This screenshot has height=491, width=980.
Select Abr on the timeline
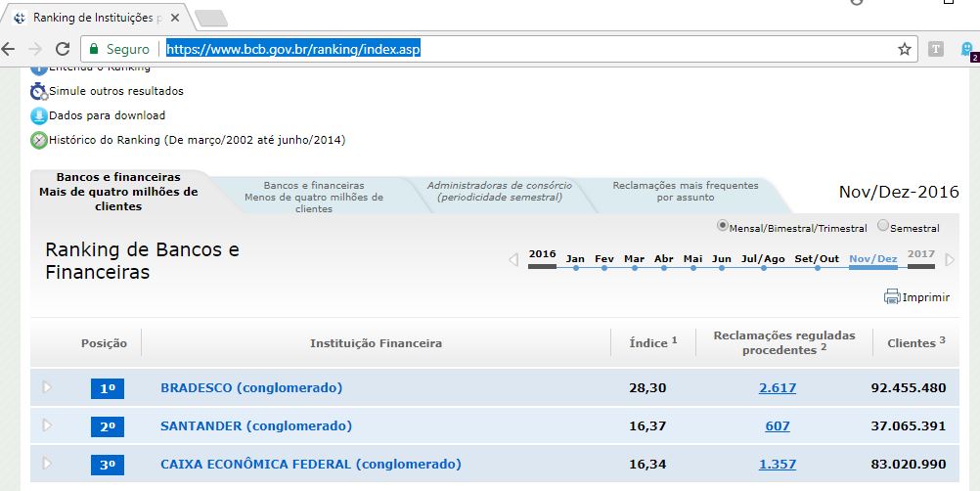pos(664,258)
